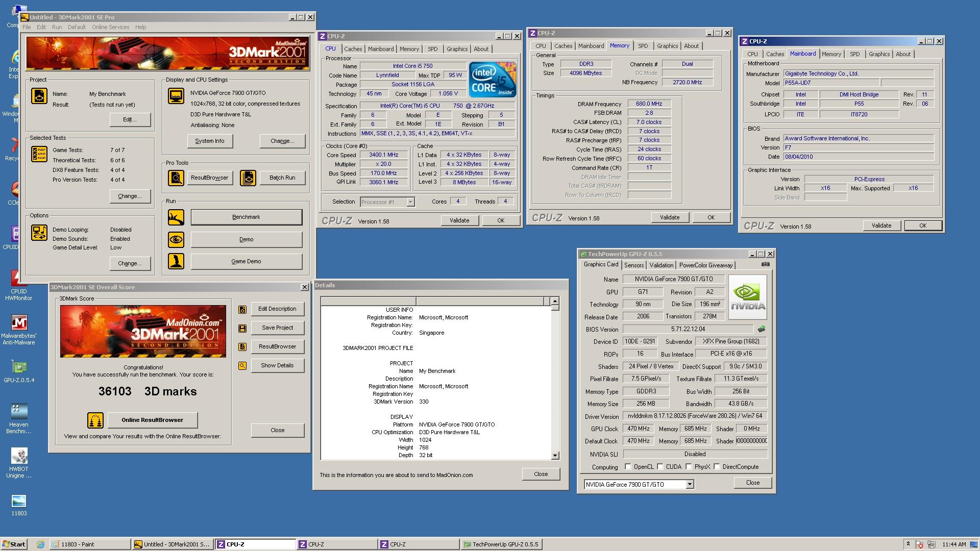Open the GPU selection dropdown in GPU-Z

[x=690, y=485]
